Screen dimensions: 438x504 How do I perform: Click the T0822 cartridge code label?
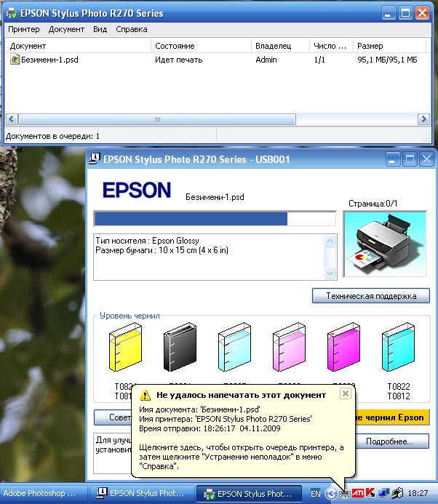pyautogui.click(x=399, y=386)
